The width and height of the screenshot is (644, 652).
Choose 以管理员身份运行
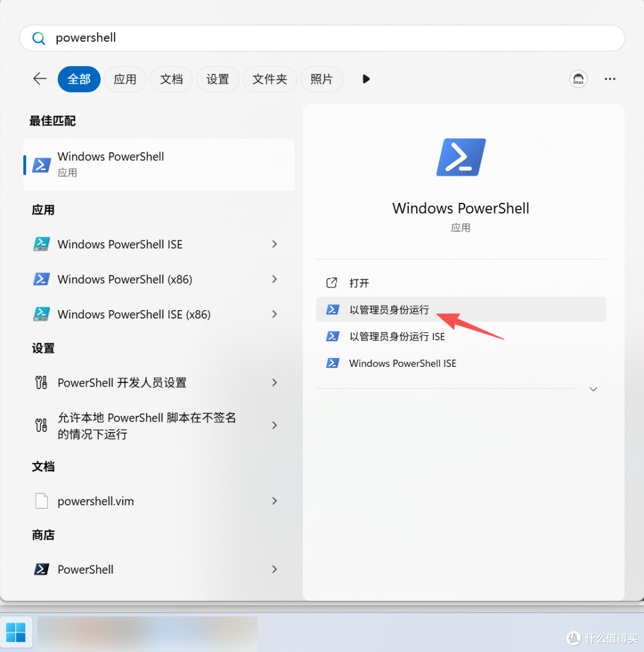click(x=461, y=310)
